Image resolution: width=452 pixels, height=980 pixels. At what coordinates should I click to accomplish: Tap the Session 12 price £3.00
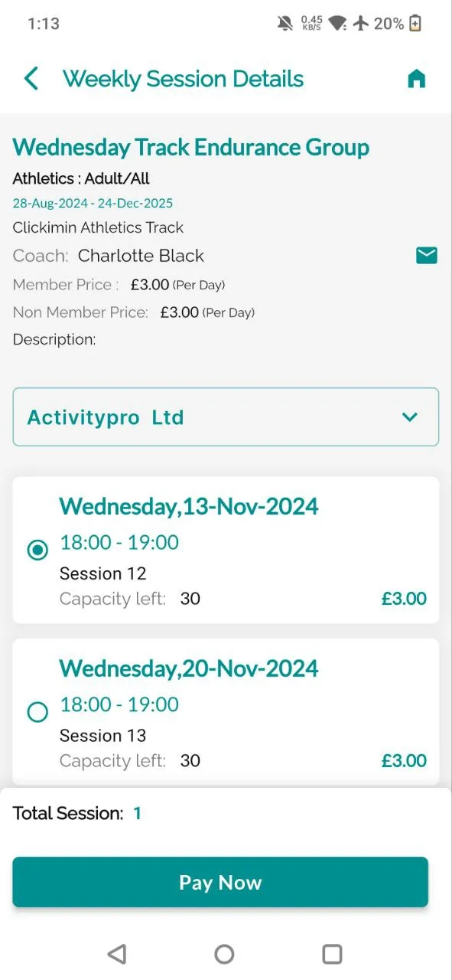(x=404, y=599)
